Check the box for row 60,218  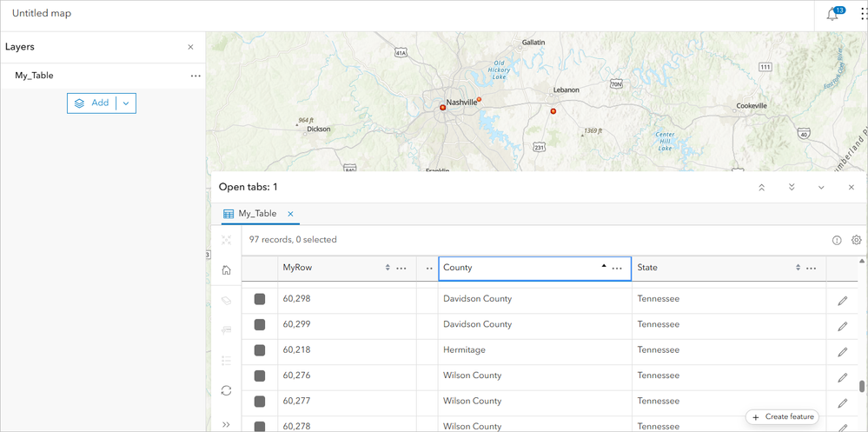pyautogui.click(x=260, y=350)
